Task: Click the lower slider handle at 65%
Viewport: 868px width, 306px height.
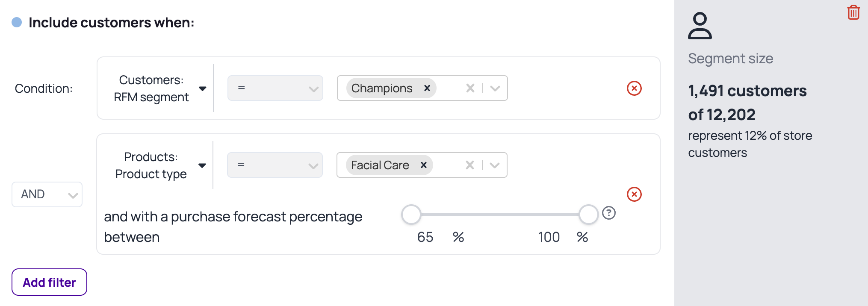Action: tap(411, 215)
